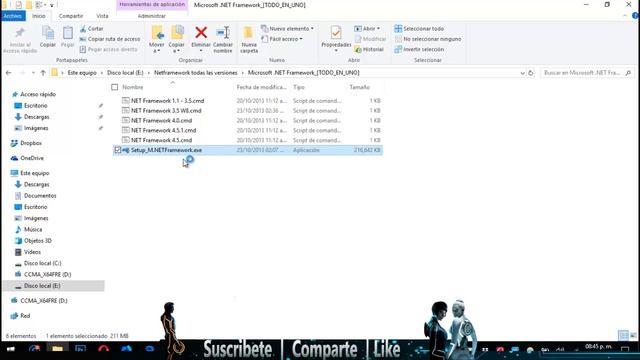640x360 pixels.
Task: Click the Herramientas de aplicación tab header
Action: click(x=152, y=4)
